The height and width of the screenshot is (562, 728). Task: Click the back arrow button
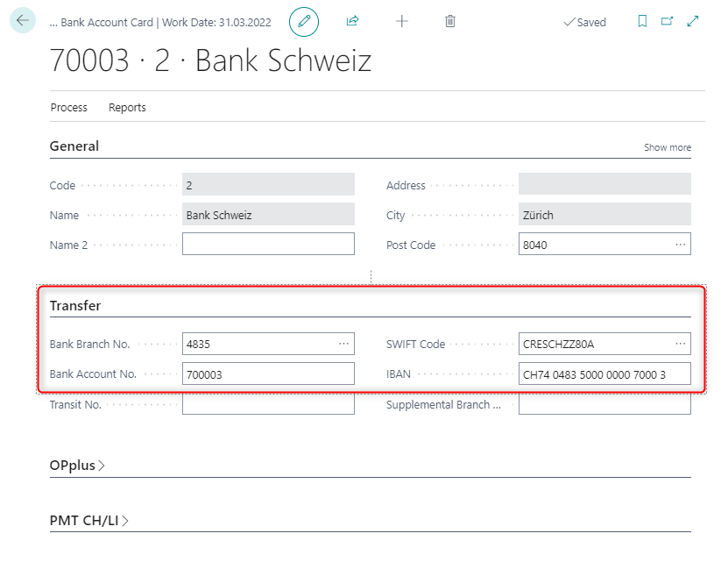pyautogui.click(x=23, y=21)
